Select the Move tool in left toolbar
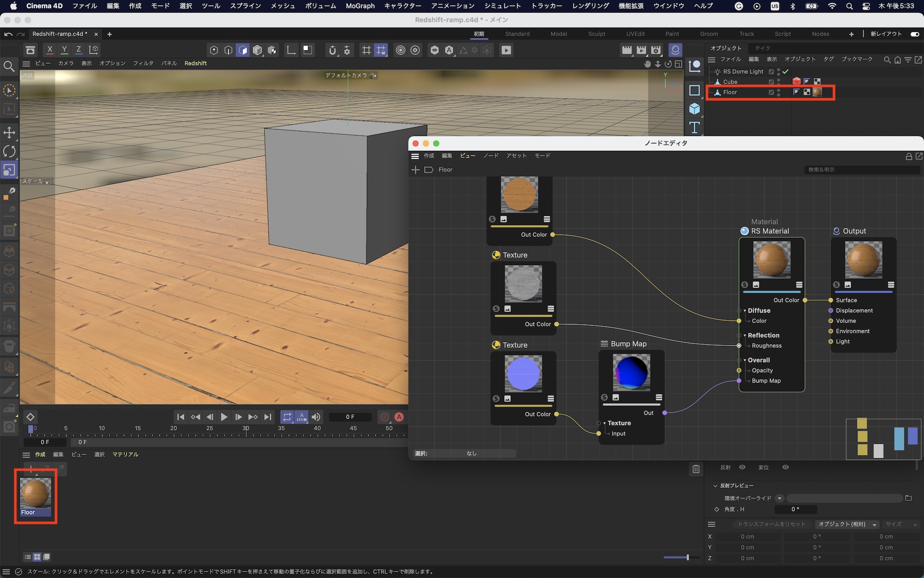Screen dimensions: 924x578 [x=9, y=133]
